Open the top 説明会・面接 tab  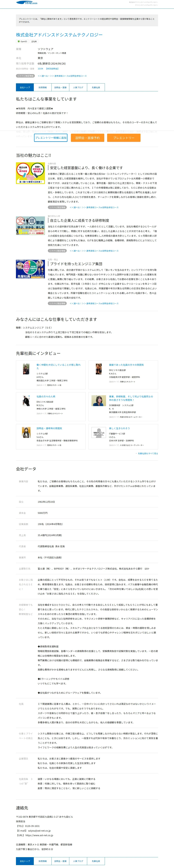(60, 87)
